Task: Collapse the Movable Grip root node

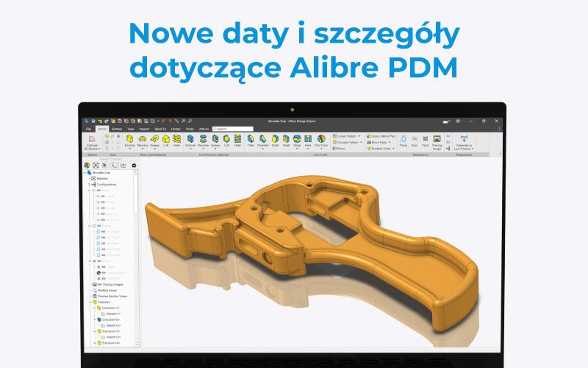Action: 85,173
